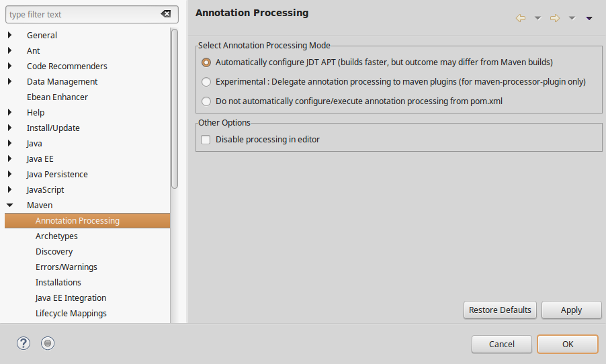Select Do not automatically configure option
Viewport: 606px width, 364px height.
[206, 101]
